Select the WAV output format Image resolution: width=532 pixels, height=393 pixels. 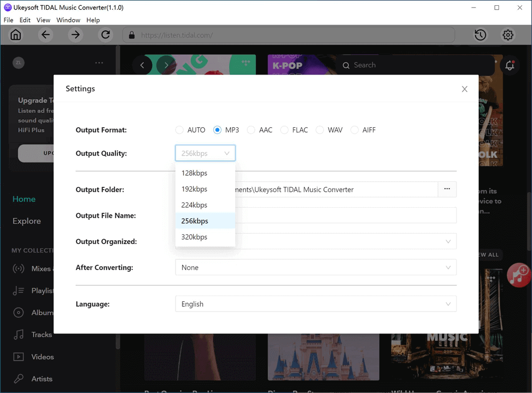[320, 129]
